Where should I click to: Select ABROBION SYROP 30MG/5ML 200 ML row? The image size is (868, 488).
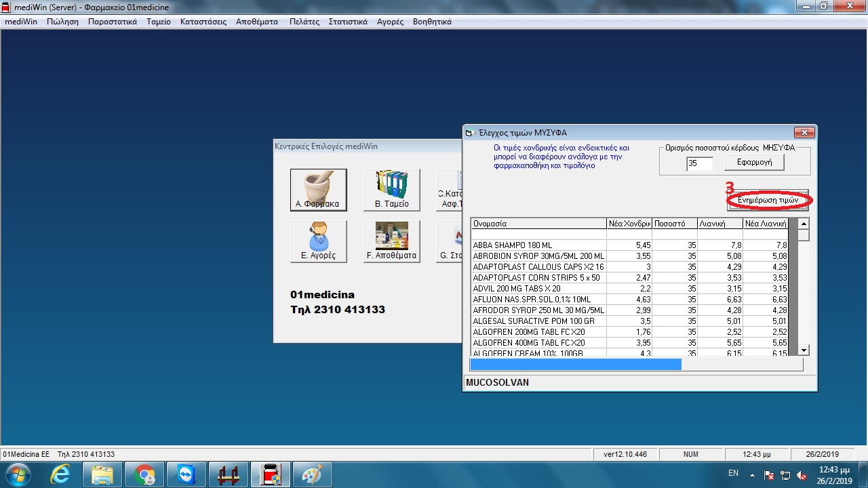(x=629, y=256)
